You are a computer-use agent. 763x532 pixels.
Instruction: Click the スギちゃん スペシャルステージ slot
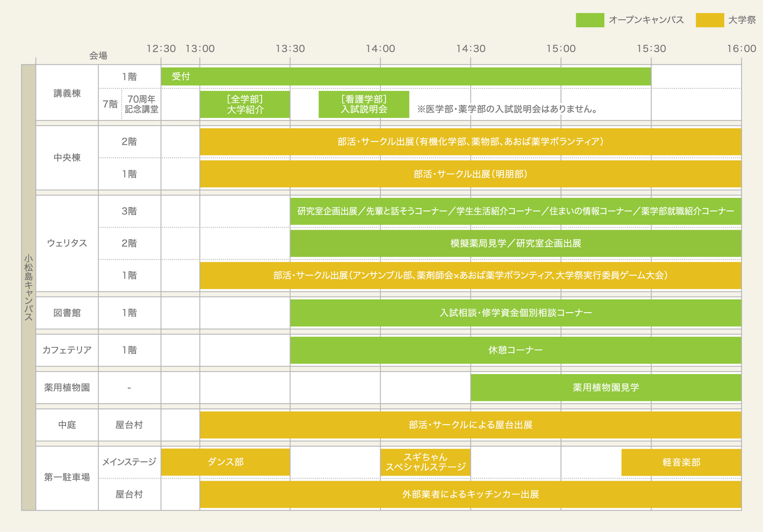pyautogui.click(x=425, y=462)
